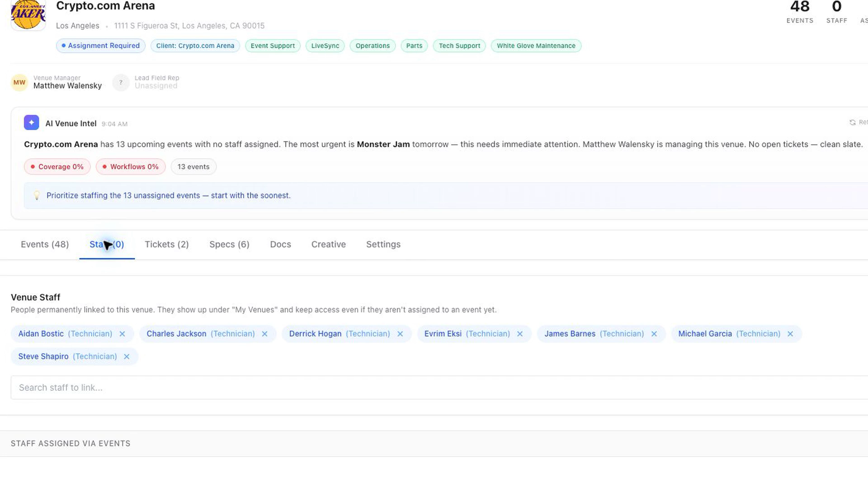Click the Lakers venue logo
The image size is (868, 488).
pos(28,14)
